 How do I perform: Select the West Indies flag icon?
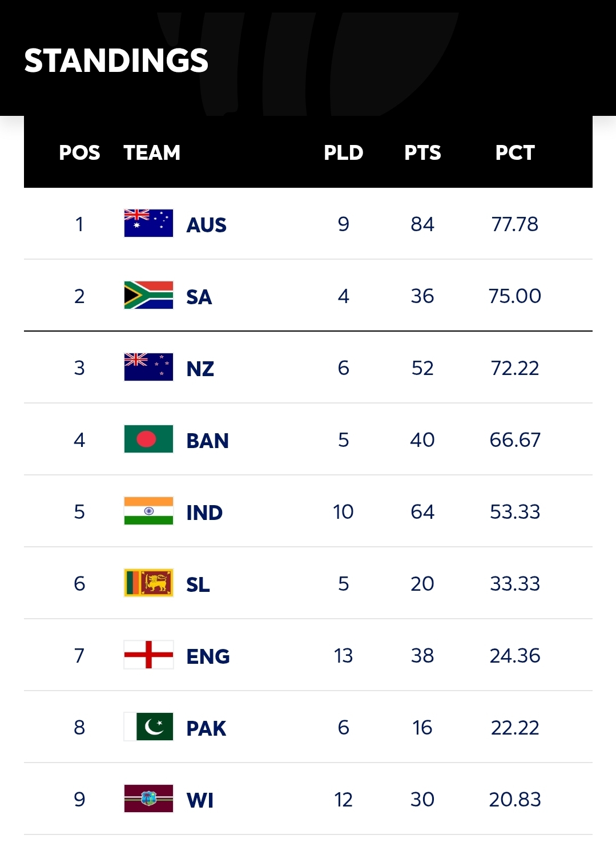[148, 798]
